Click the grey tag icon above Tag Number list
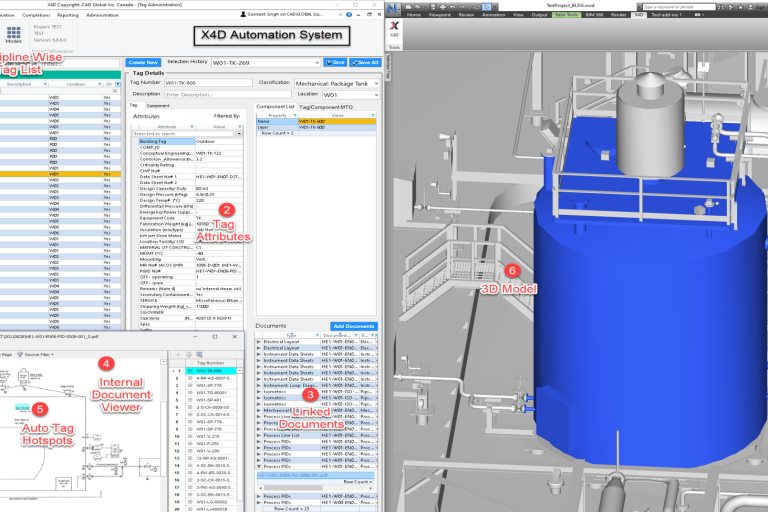 coord(189,354)
